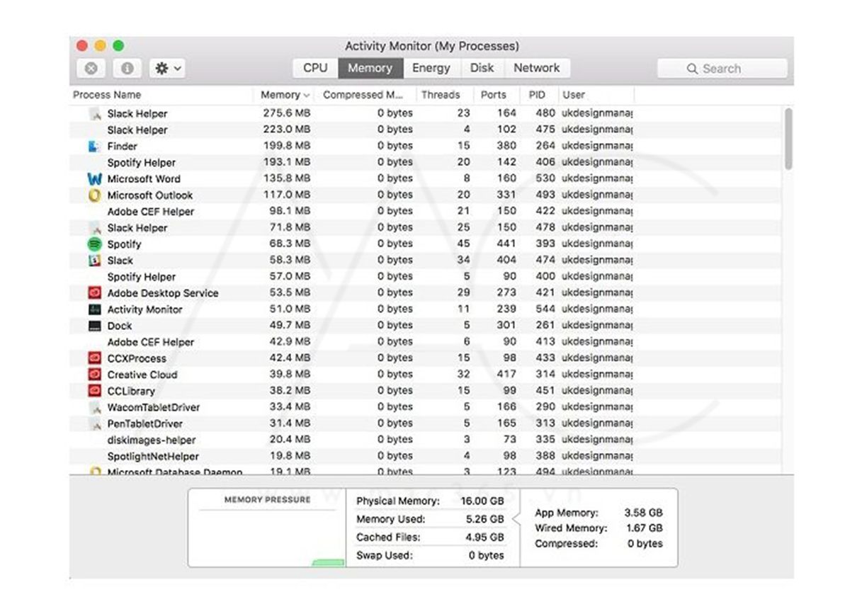Viewport: 850px width, 616px height.
Task: Click the Microsoft Word app icon
Action: pos(95,179)
